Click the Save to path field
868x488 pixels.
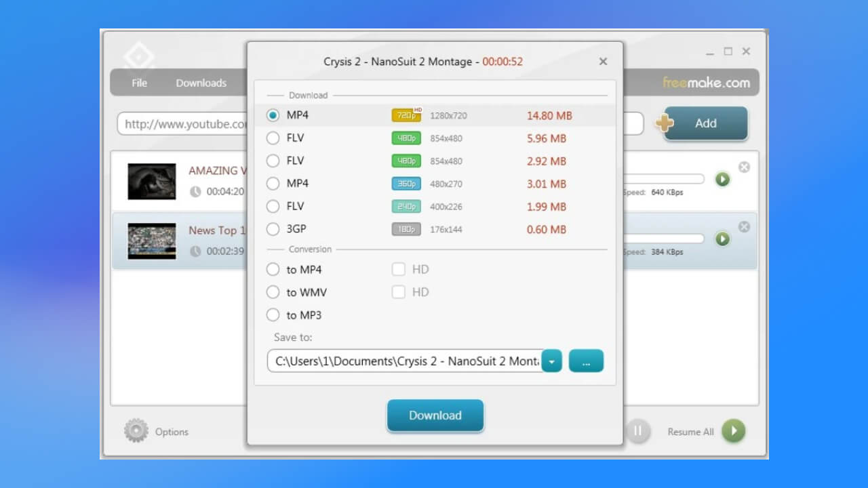[x=404, y=361]
